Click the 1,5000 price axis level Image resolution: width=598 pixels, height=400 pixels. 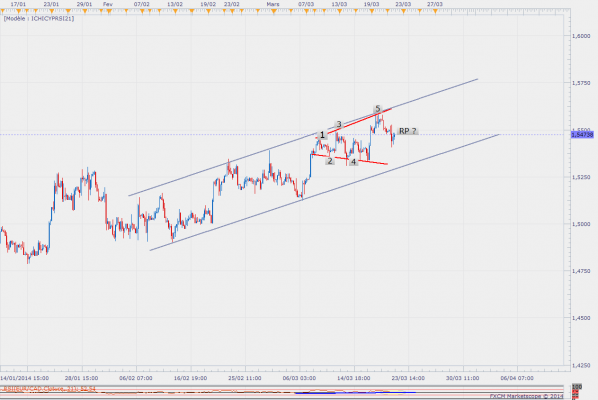coord(581,224)
